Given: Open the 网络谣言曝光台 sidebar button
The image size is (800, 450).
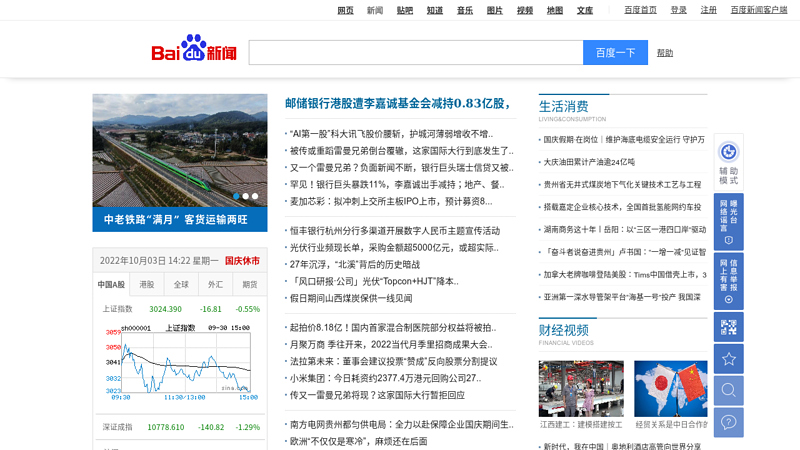Looking at the screenshot, I should point(729,221).
